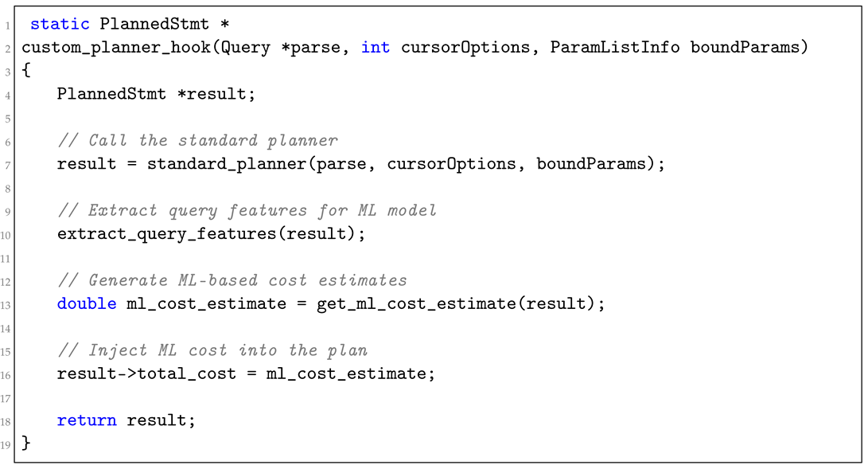Click the double keyword before ml_cost_estimate
Image resolution: width=868 pixels, height=469 pixels.
[87, 303]
